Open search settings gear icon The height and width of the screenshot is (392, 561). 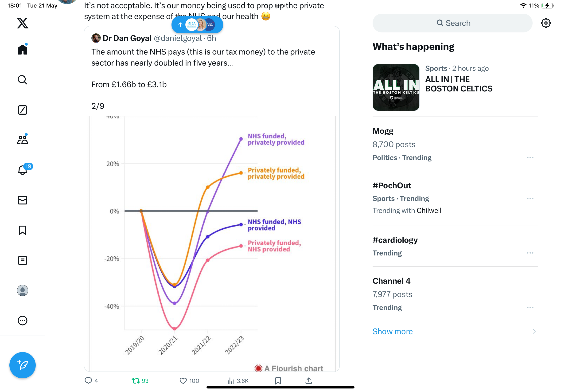(545, 23)
